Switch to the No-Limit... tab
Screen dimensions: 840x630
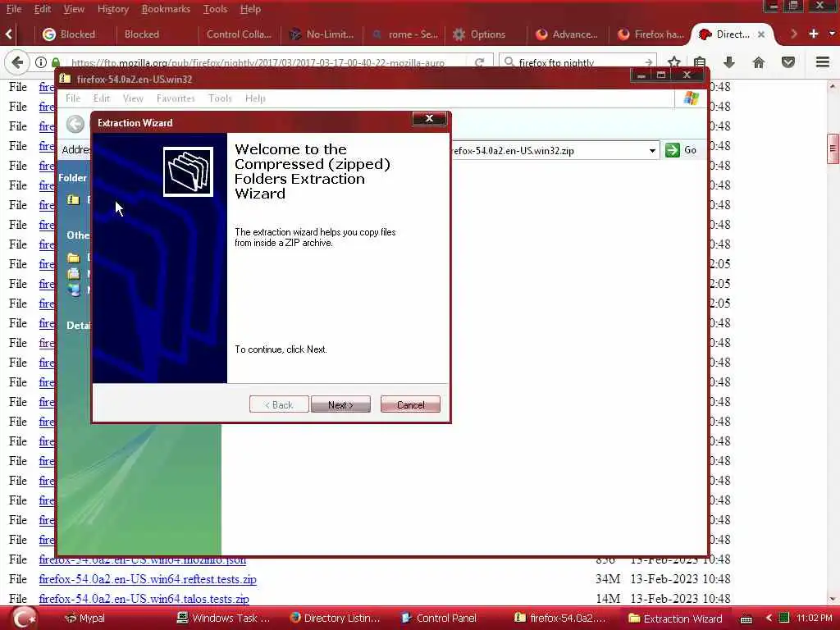322,34
